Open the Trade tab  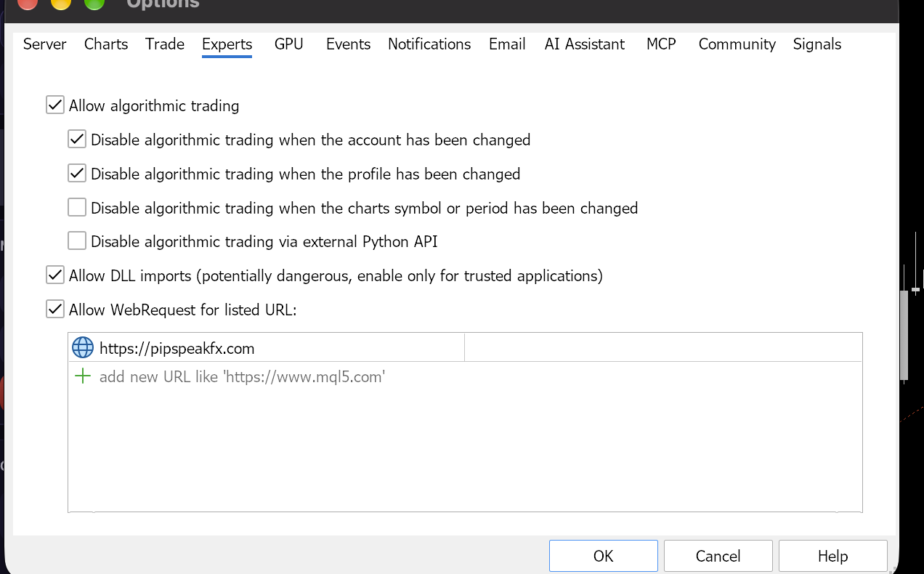[x=165, y=44]
